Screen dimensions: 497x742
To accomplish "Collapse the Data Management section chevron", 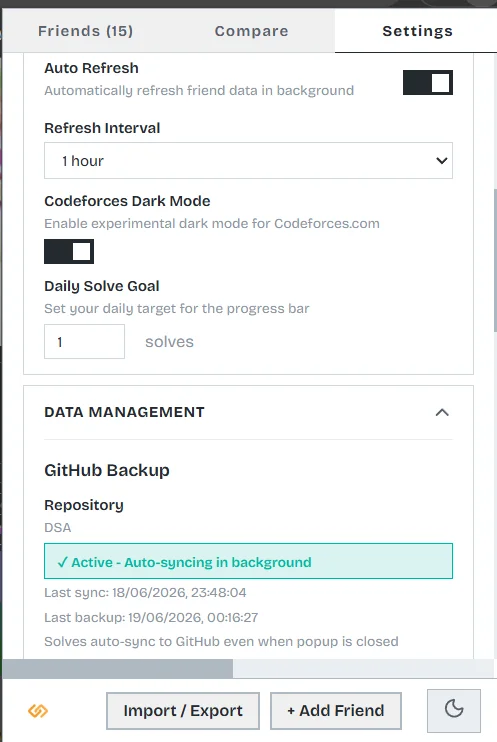I will coord(442,412).
